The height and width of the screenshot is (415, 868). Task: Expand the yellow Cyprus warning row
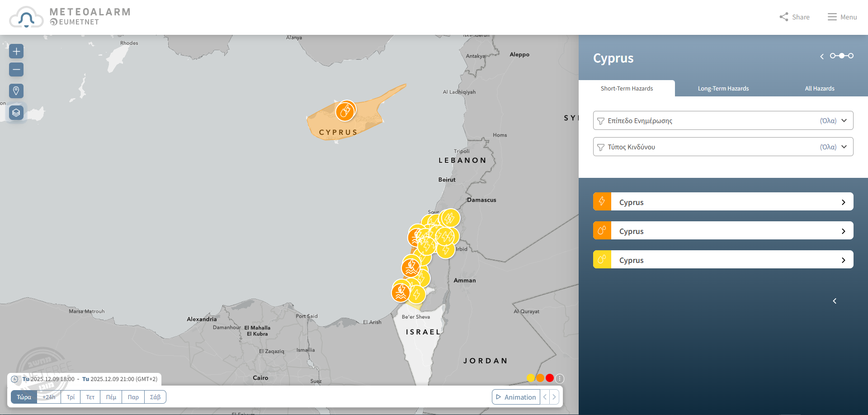click(723, 260)
